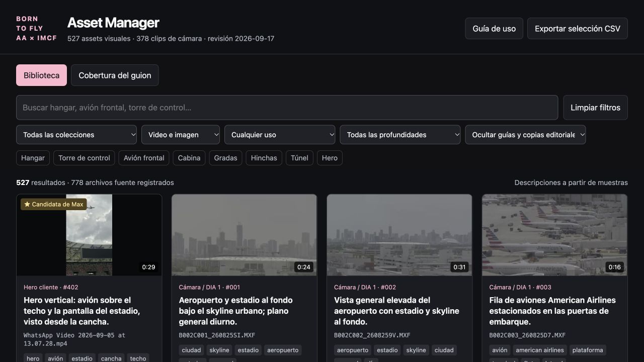
Task: Toggle the Hinchas filter chip
Action: [264, 158]
